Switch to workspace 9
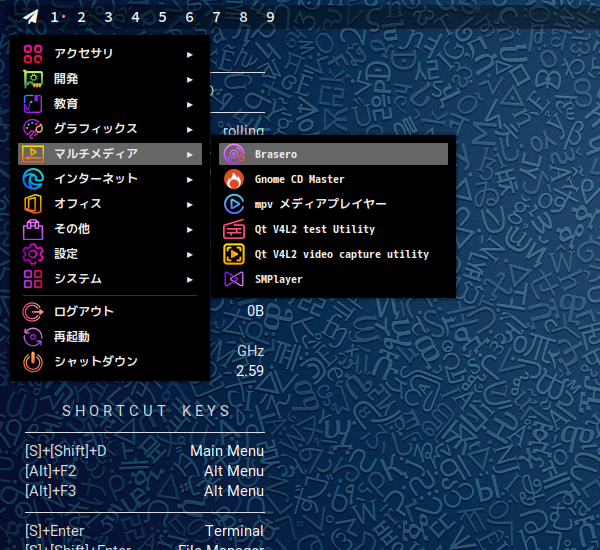This screenshot has height=550, width=600. click(270, 17)
